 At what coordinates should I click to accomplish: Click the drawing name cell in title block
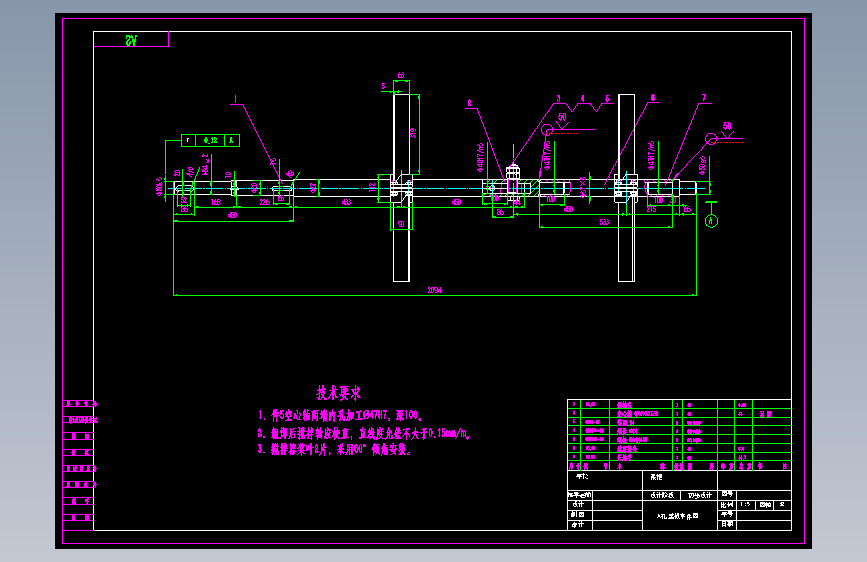(680, 516)
